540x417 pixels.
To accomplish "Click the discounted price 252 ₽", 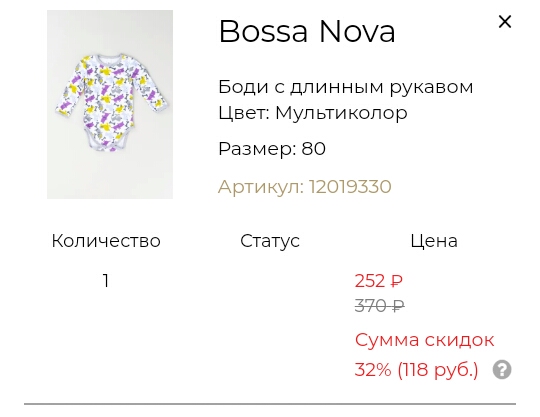I will [378, 281].
